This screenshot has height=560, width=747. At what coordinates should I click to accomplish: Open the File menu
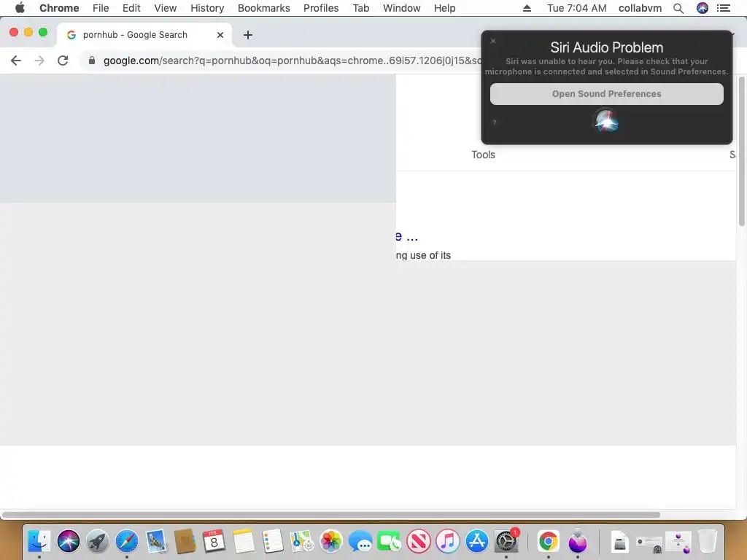coord(101,8)
